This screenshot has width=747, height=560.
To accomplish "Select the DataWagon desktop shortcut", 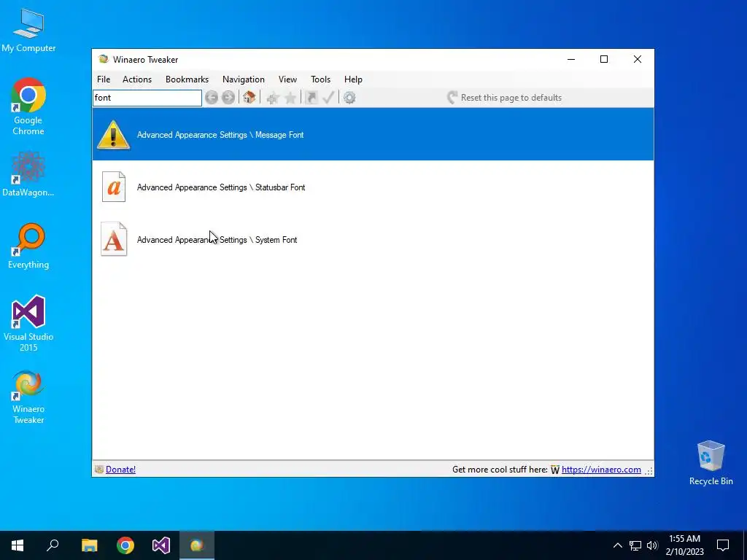I will point(28,174).
